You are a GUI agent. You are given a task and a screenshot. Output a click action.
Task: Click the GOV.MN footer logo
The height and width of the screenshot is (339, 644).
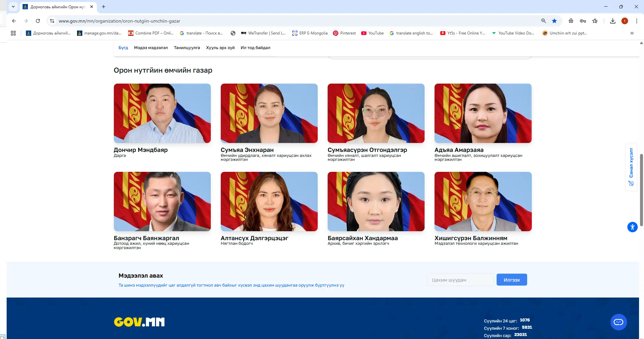[x=139, y=322]
